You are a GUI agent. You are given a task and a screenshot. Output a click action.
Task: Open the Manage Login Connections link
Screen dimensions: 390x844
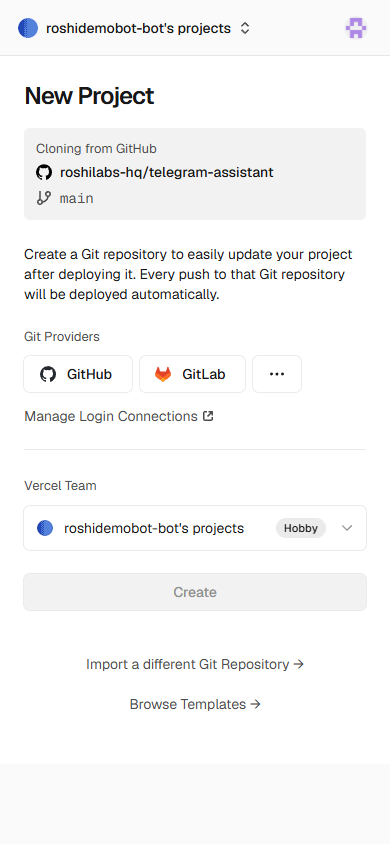pyautogui.click(x=119, y=417)
